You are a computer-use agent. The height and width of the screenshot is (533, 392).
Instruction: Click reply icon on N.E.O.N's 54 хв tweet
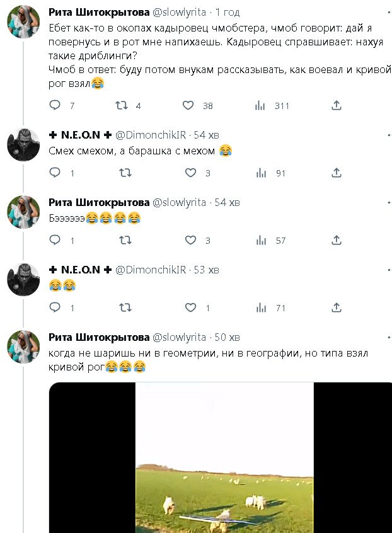coord(55,173)
